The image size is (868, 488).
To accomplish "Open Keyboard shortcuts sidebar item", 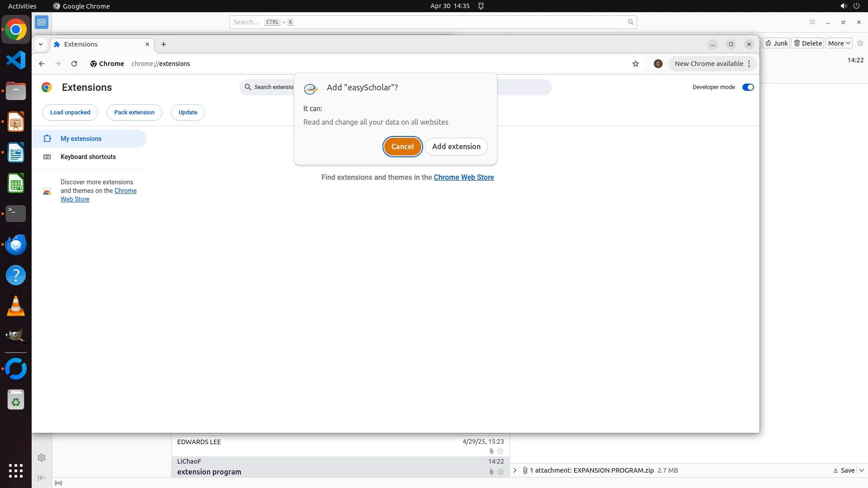I will 88,157.
